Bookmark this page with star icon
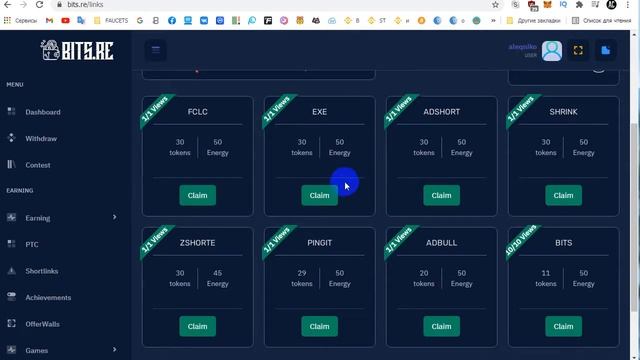The height and width of the screenshot is (360, 640). 495,4
